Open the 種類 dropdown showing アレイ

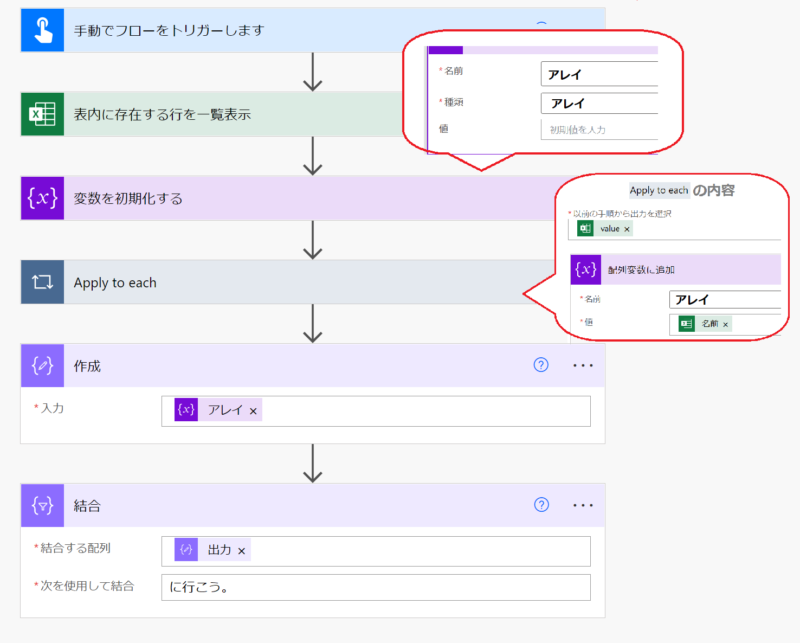600,103
